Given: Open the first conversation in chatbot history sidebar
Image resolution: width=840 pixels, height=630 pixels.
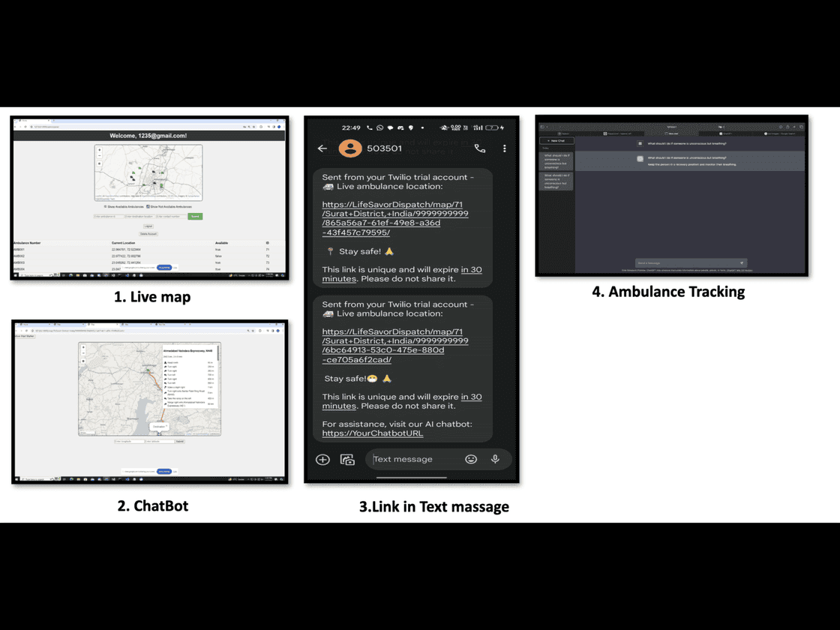Looking at the screenshot, I should click(556, 161).
